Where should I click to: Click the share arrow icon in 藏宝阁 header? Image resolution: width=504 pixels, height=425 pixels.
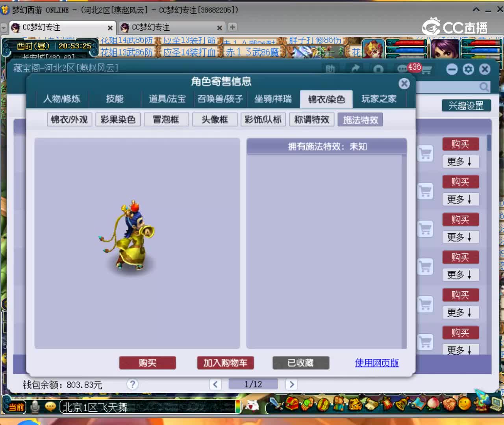[x=355, y=69]
